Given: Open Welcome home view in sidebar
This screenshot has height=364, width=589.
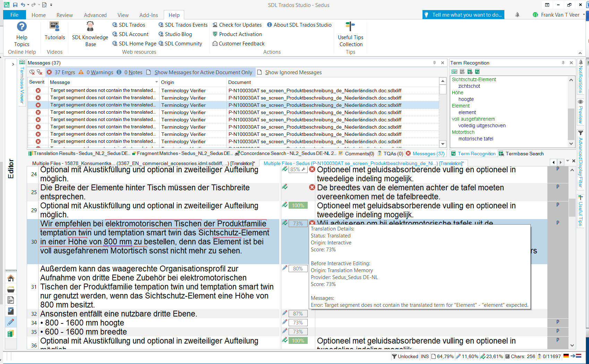Looking at the screenshot, I should click(x=11, y=278).
